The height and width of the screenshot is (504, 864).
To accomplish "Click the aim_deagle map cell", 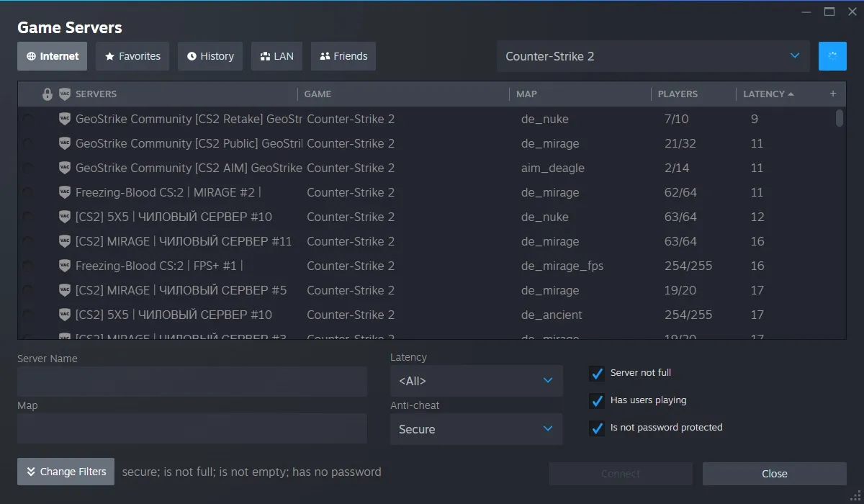I will click(553, 168).
